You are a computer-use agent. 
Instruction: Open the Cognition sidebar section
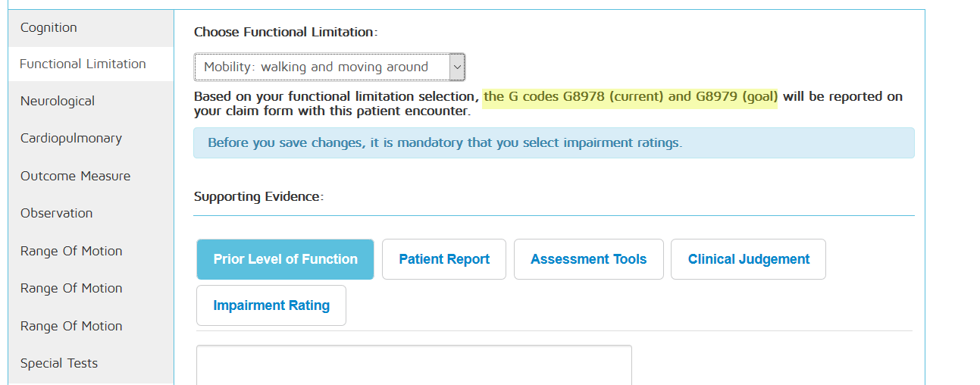[x=49, y=28]
